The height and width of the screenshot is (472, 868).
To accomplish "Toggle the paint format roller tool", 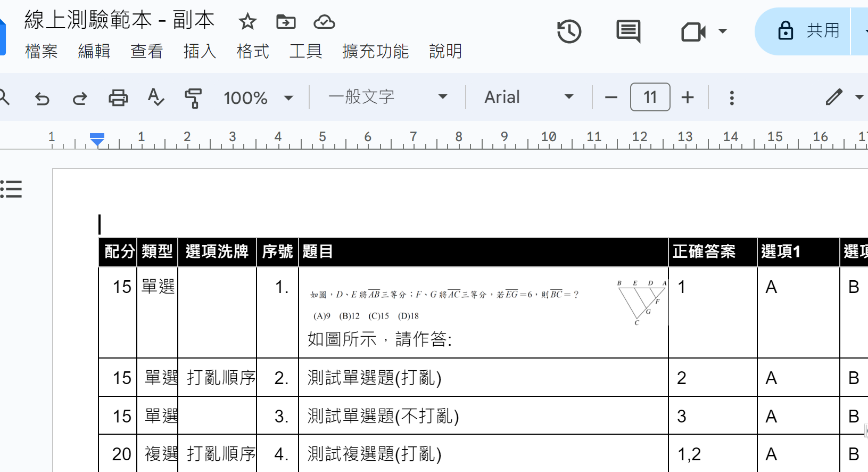I will point(193,98).
